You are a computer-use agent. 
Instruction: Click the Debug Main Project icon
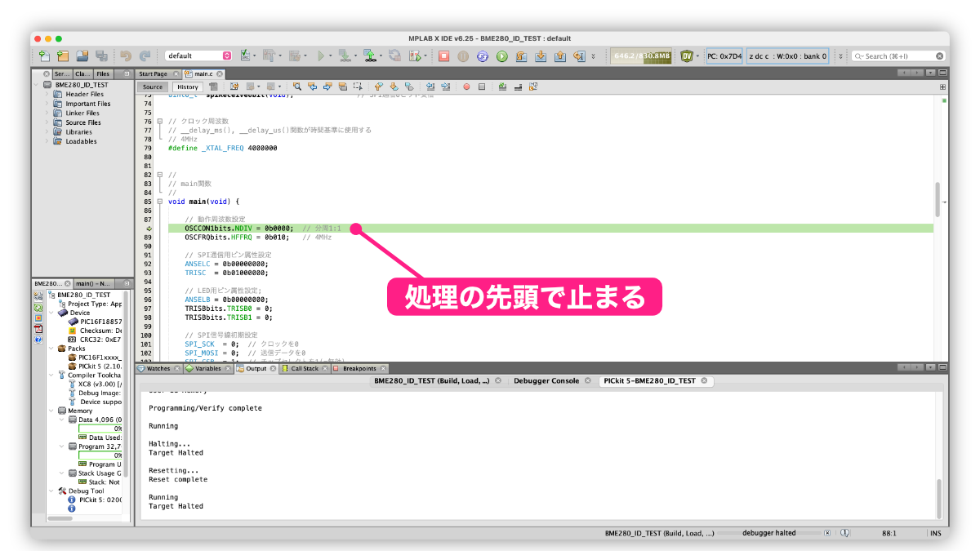click(x=416, y=56)
